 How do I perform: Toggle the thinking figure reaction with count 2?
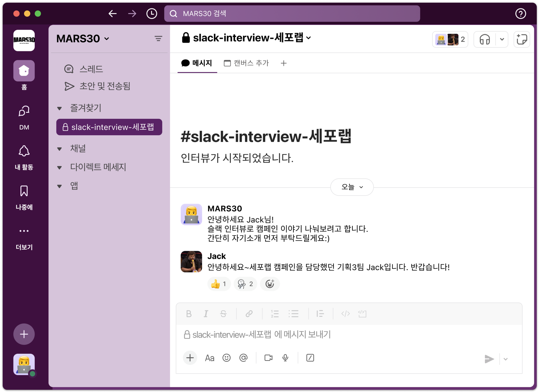point(245,284)
